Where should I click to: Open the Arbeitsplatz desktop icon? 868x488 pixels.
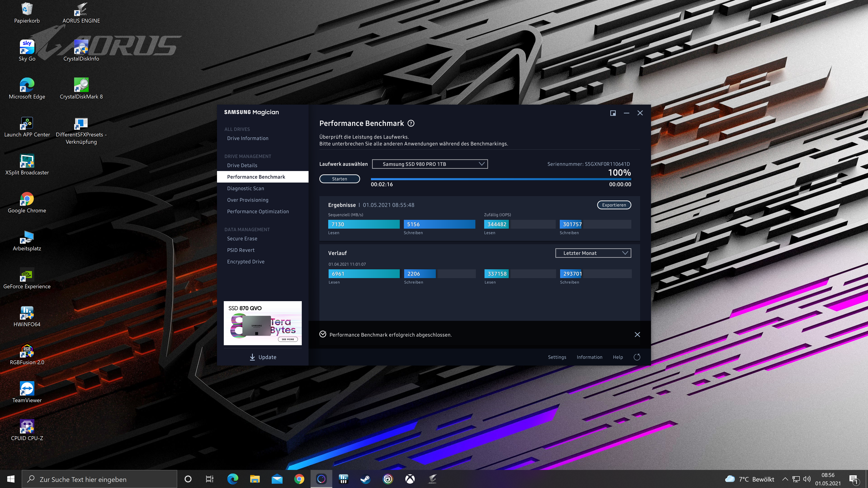coord(27,241)
